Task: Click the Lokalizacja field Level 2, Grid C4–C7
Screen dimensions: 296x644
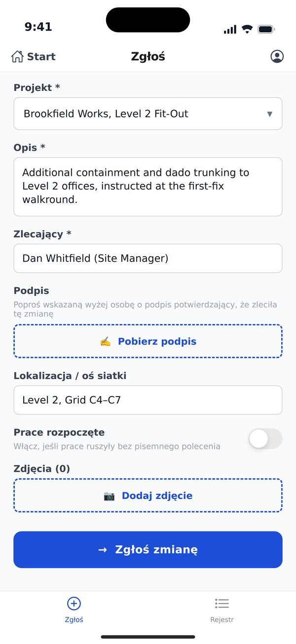Action: [148, 400]
